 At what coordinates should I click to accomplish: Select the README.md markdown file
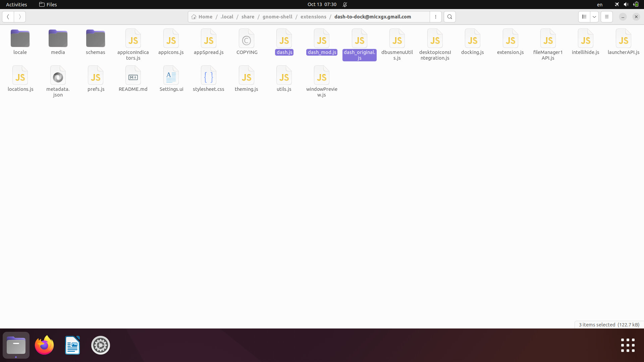(x=133, y=76)
